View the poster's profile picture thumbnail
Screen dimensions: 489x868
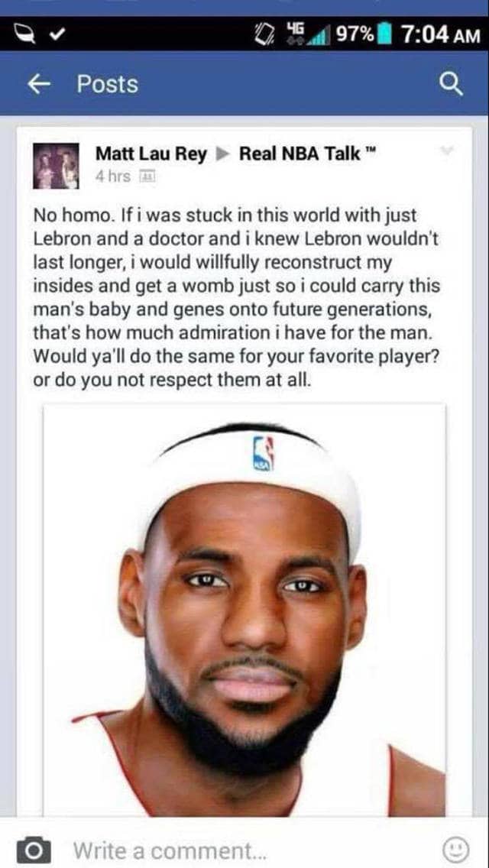[x=56, y=166]
